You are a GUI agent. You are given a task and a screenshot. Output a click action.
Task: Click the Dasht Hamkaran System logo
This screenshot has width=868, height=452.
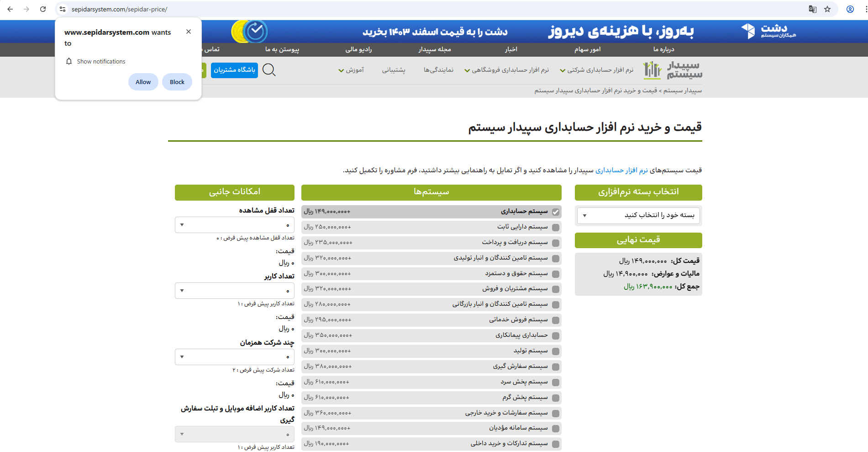[768, 31]
